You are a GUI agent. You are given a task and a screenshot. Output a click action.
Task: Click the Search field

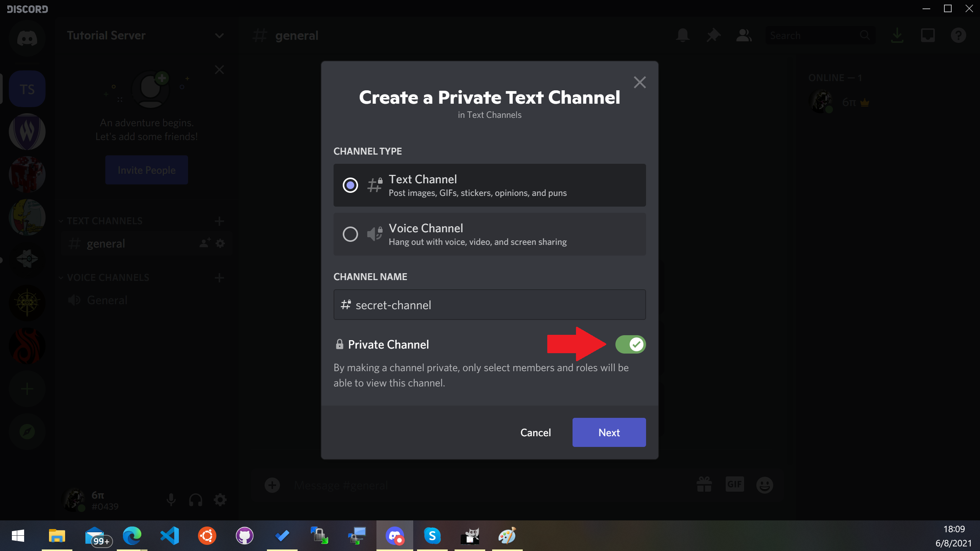pos(820,35)
